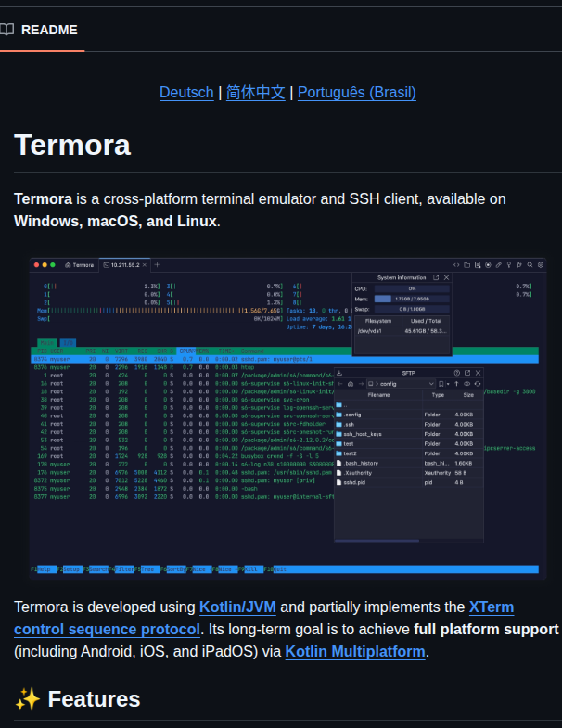The image size is (562, 728).
Task: Click the Termora home tab in the screenshot
Action: coord(80,265)
